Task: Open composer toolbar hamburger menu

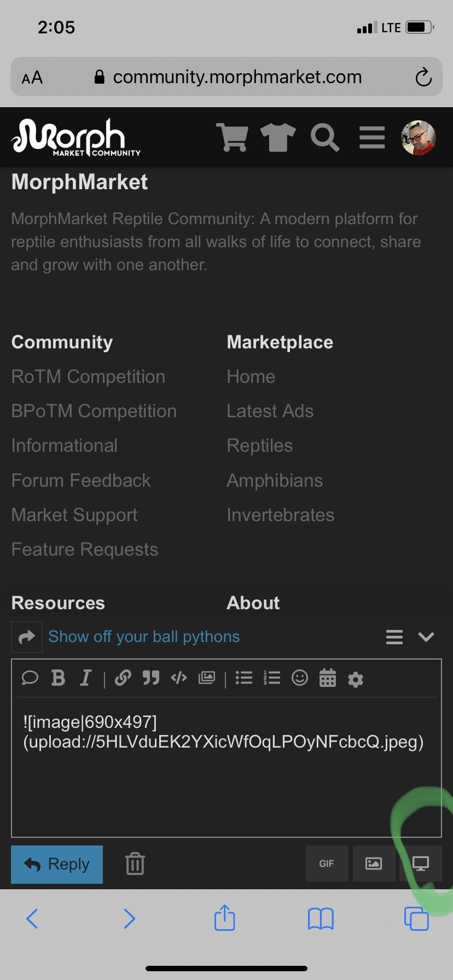Action: pos(394,637)
